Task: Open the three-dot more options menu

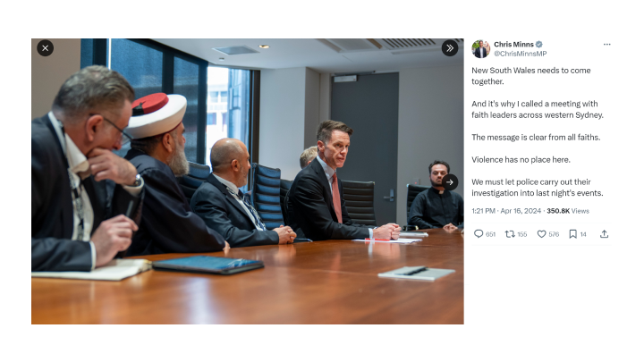Action: click(606, 45)
